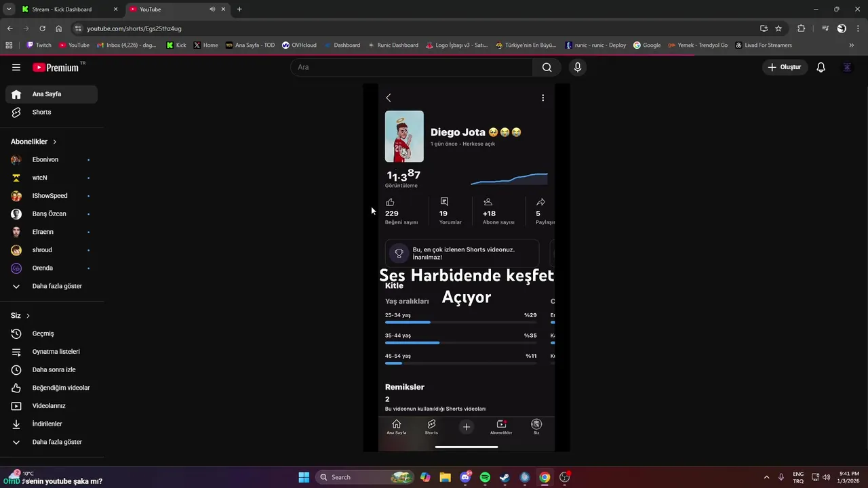Open the Barış Özcan subscription channel
Screen dimensions: 868x488
click(x=52, y=213)
